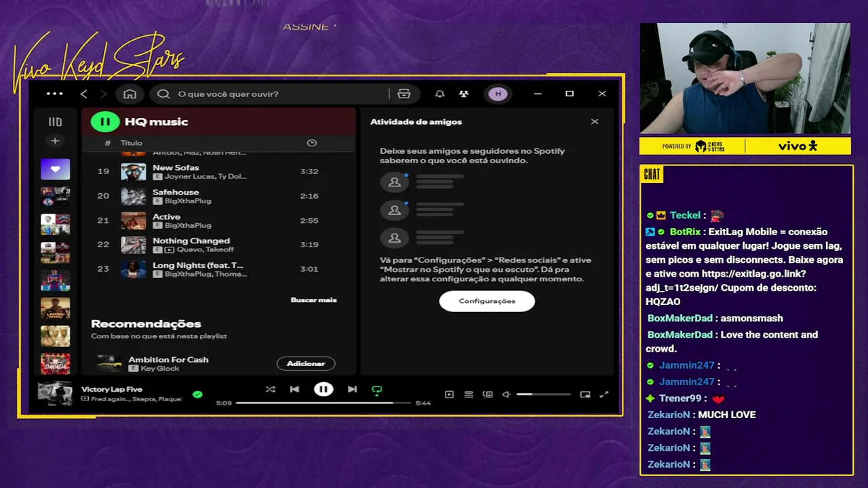
Task: Mute the volume speaker icon
Action: click(506, 394)
